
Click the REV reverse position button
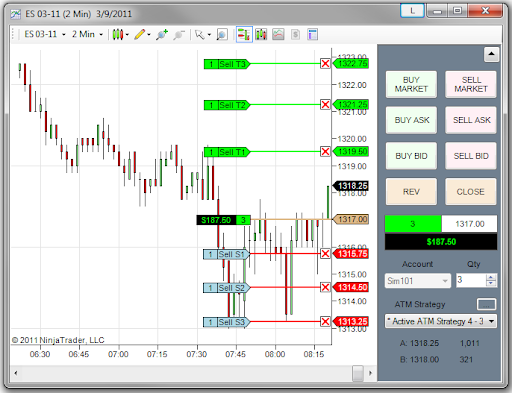[x=411, y=192]
